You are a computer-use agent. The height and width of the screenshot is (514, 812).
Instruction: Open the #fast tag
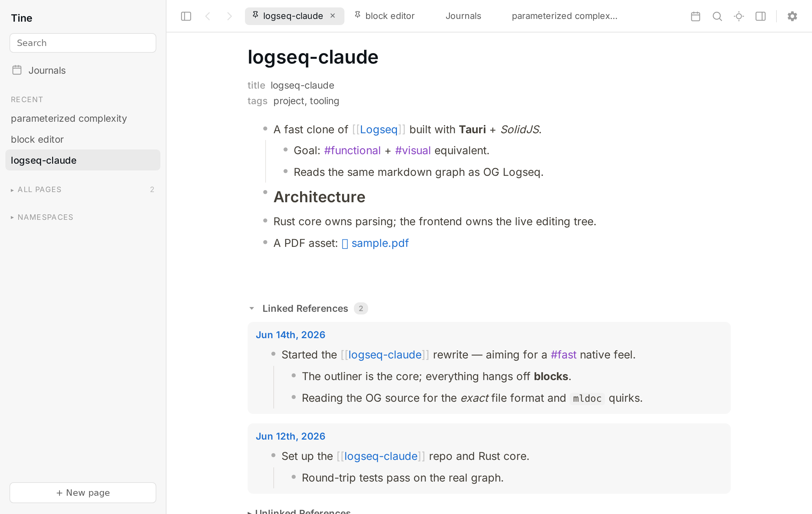[x=563, y=355]
